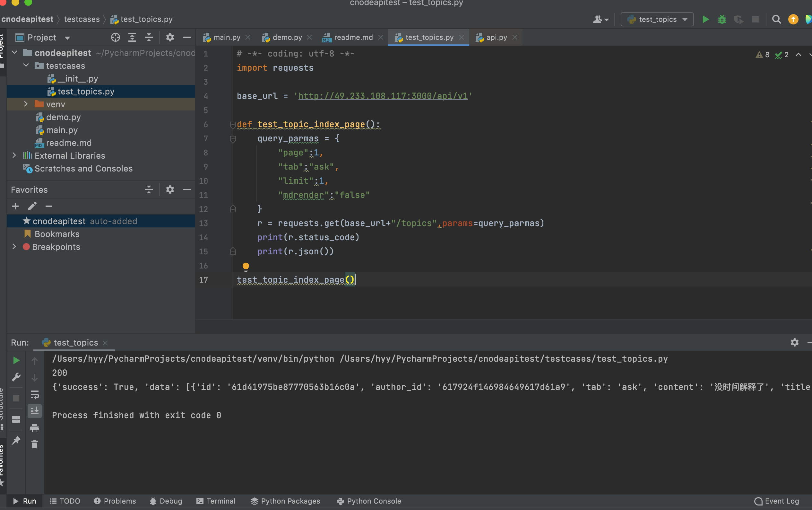The width and height of the screenshot is (812, 510).
Task: Open Search Everywhere magnifier icon
Action: coord(776,19)
